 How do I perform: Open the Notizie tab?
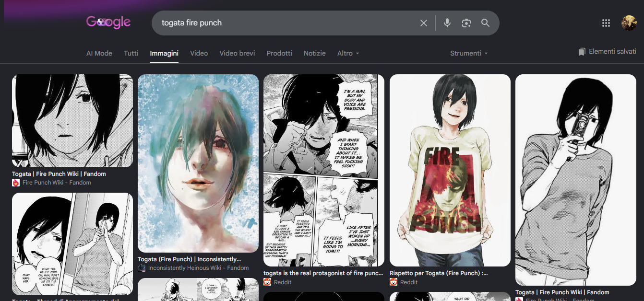pyautogui.click(x=315, y=53)
